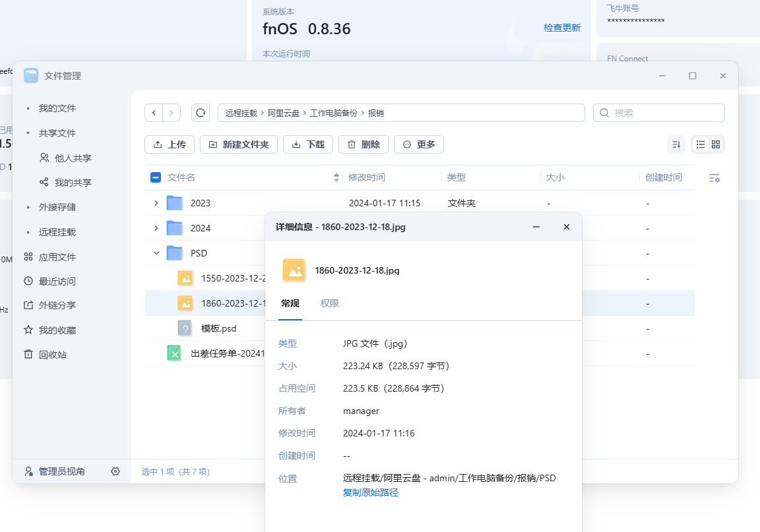Screen dimensions: 760x532
Task: Expand 我的文件 in the sidebar
Action: pos(28,109)
